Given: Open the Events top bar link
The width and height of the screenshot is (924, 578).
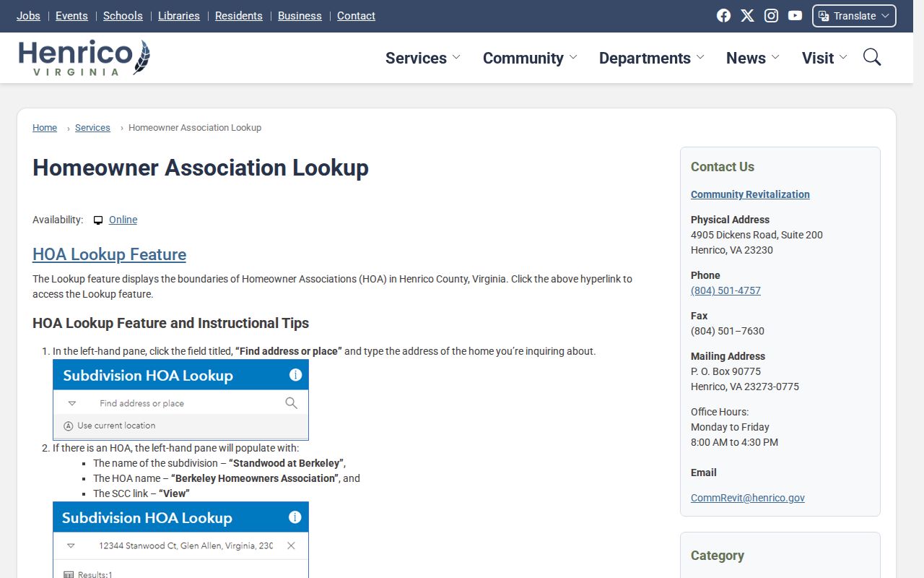Looking at the screenshot, I should coord(71,16).
